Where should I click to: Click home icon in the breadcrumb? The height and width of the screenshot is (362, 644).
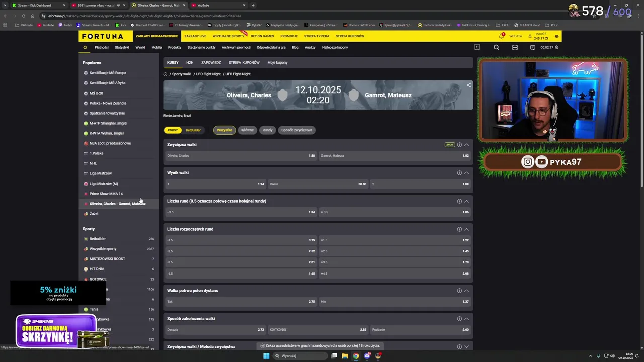point(165,74)
